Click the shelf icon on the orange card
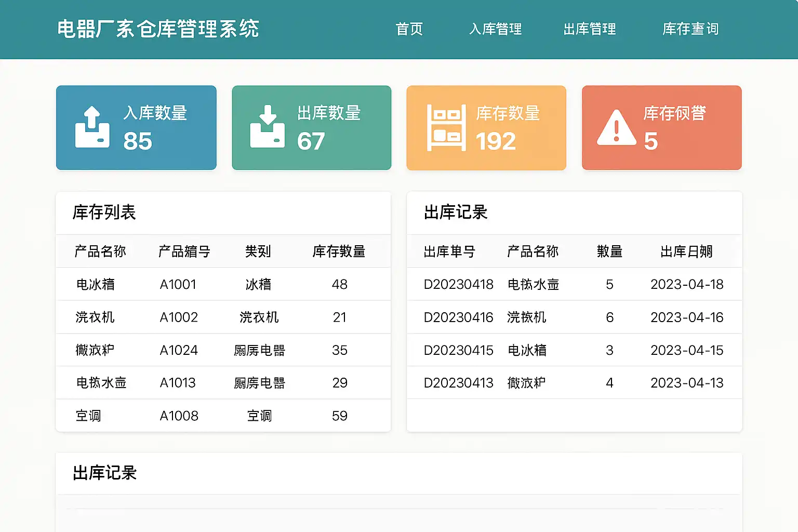The width and height of the screenshot is (798, 532). coord(446,128)
